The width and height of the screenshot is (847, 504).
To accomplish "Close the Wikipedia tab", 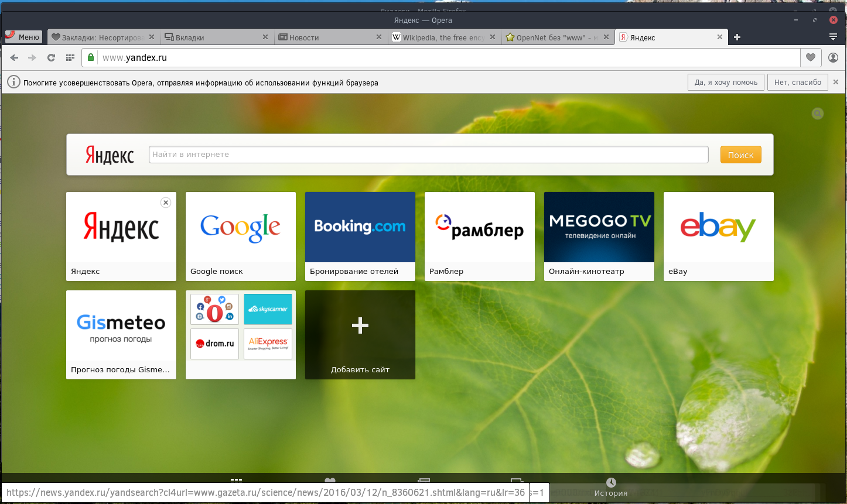I will [493, 37].
